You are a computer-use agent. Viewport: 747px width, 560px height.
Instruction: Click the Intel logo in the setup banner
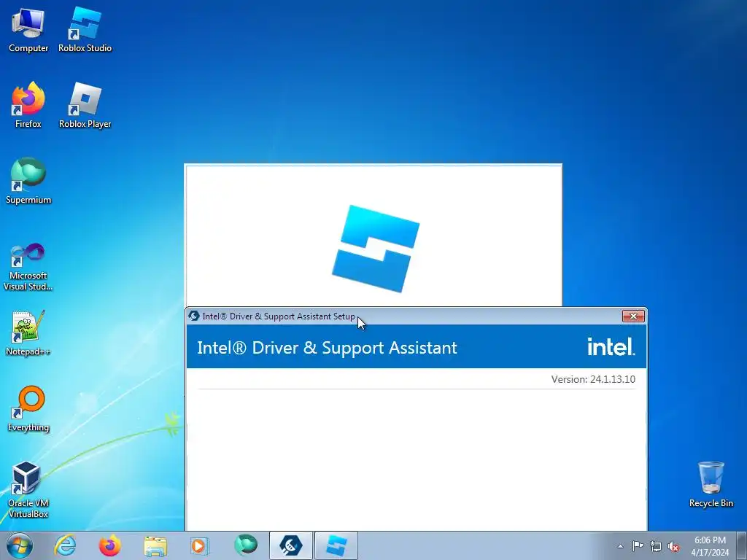pyautogui.click(x=611, y=346)
